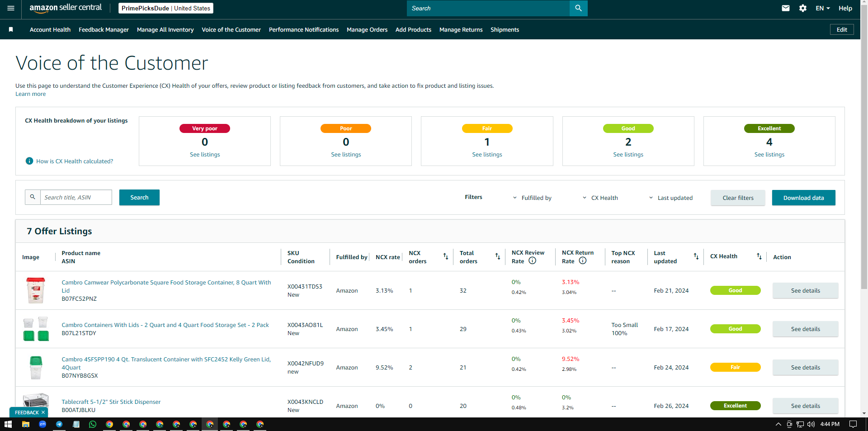
Task: Click the info icon beside How is CX Health calculated
Action: pos(29,161)
